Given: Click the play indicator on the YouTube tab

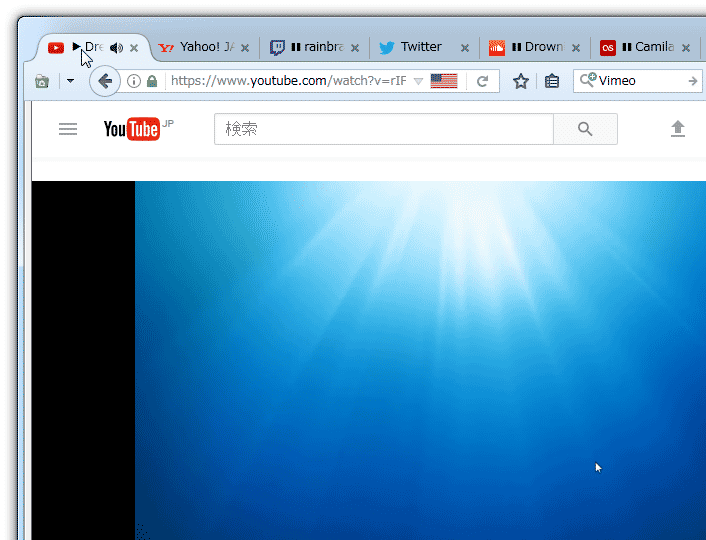Looking at the screenshot, I should 77,46.
